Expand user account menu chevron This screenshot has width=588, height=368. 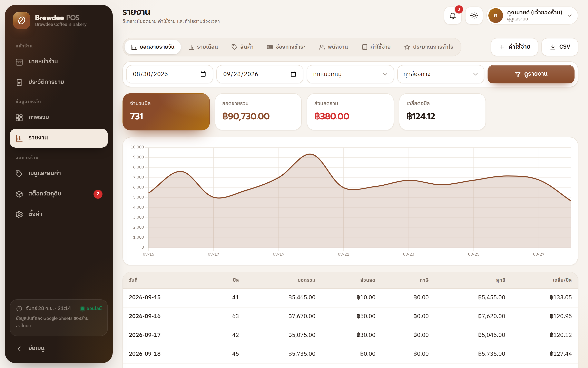click(x=570, y=16)
